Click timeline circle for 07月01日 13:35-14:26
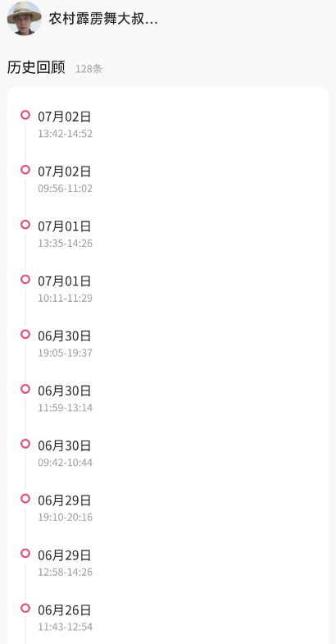The height and width of the screenshot is (644, 336). [x=25, y=225]
